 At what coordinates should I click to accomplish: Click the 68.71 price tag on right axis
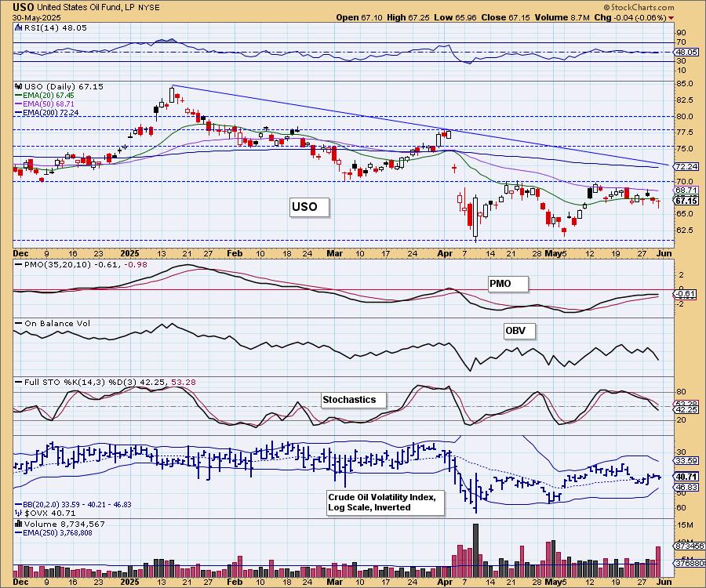[x=686, y=191]
